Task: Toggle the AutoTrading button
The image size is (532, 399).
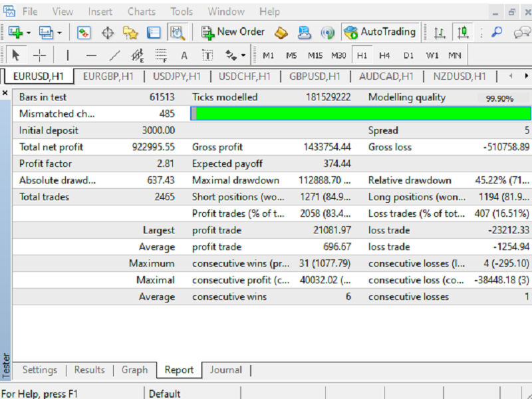Action: point(380,32)
